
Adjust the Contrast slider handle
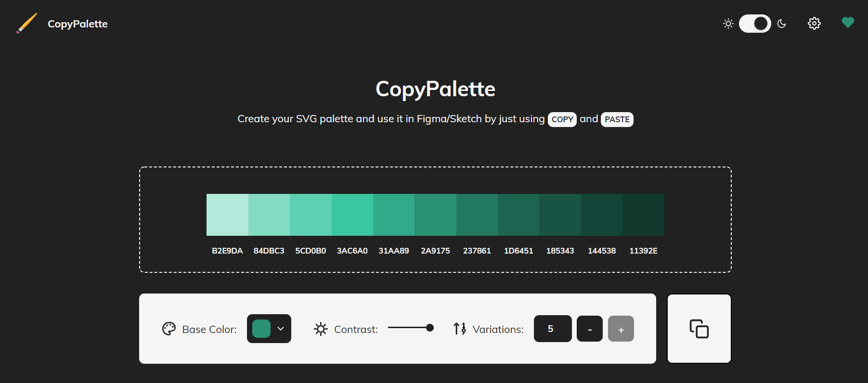tap(430, 328)
